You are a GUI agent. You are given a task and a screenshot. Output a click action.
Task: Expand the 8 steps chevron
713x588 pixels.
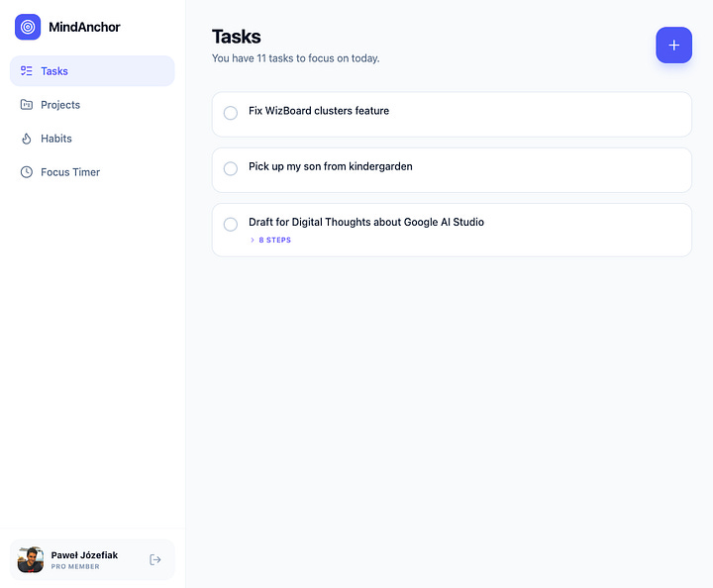(x=253, y=241)
